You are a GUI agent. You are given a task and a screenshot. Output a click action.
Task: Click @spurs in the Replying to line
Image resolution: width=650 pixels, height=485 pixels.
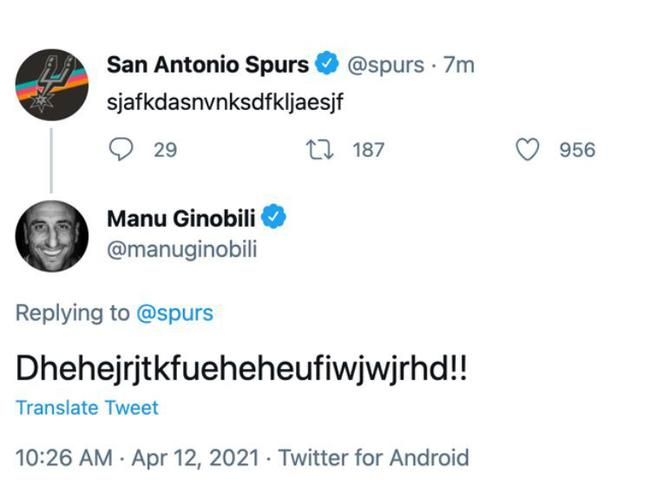point(174,313)
